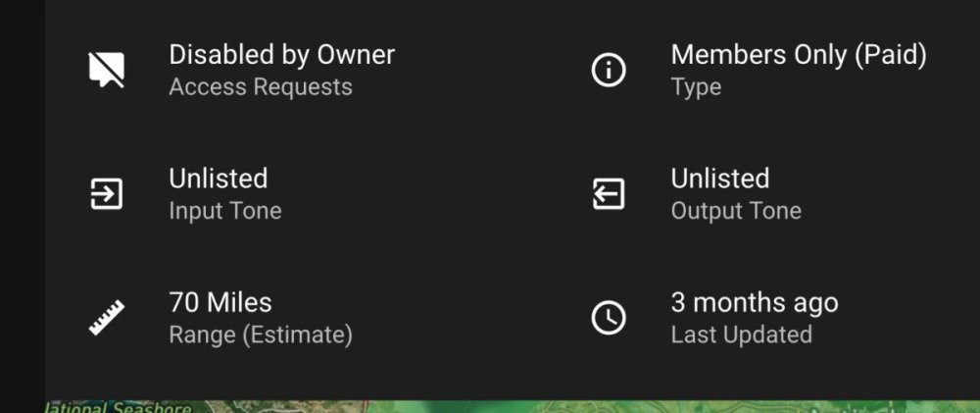This screenshot has height=413, width=980.
Task: Click the ruler icon for Range
Action: (106, 318)
